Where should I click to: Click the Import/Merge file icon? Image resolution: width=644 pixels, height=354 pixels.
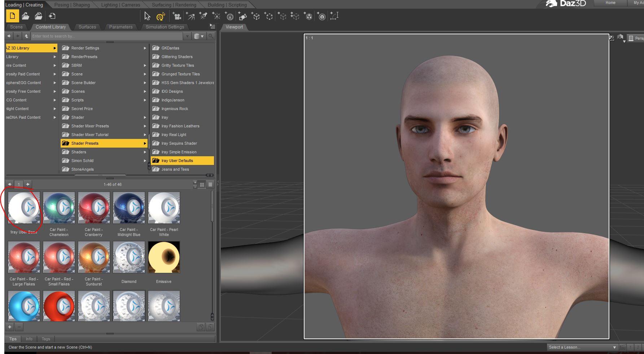[52, 16]
